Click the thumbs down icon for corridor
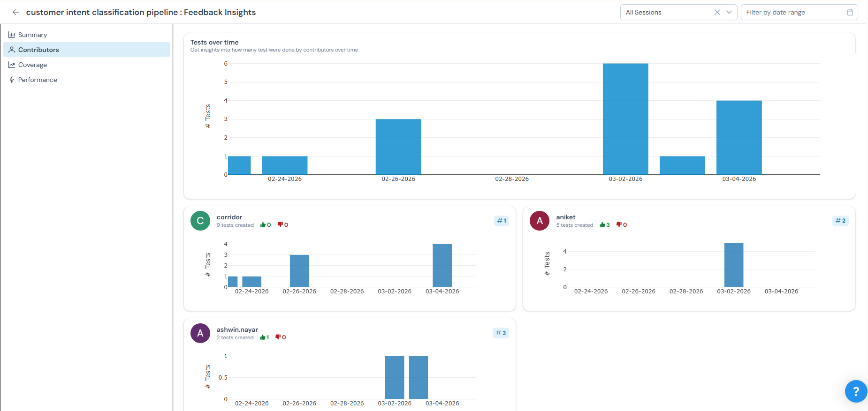The width and height of the screenshot is (868, 411). [x=280, y=225]
